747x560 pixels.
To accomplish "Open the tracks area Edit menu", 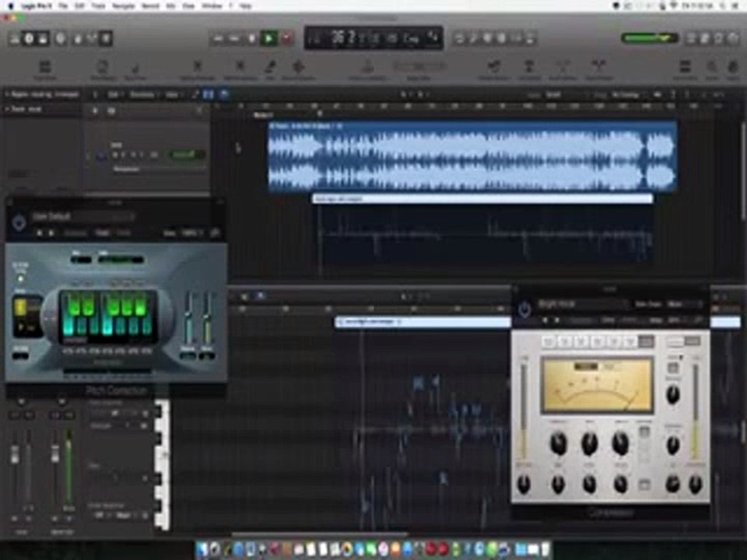I will coord(114,95).
